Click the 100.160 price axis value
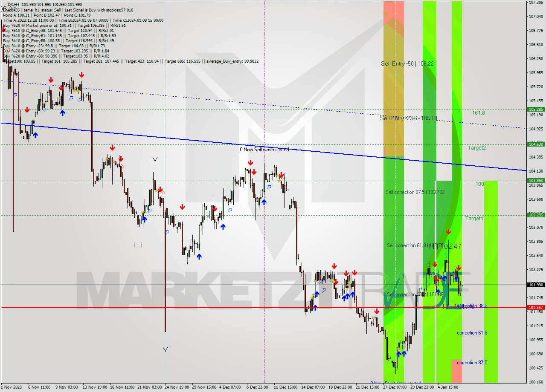The width and height of the screenshot is (546, 392). point(536,382)
